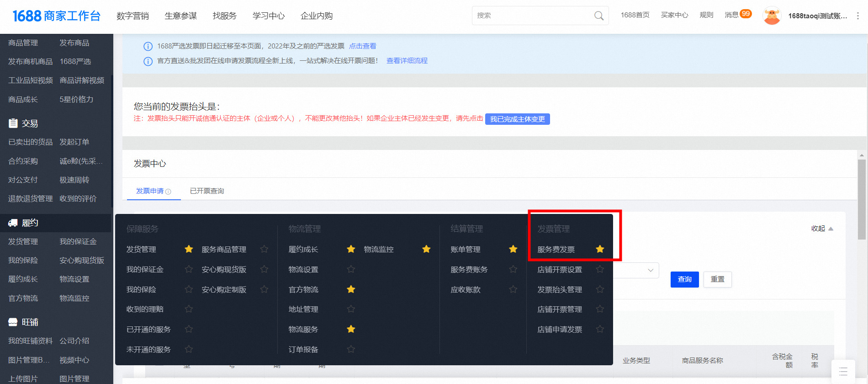The image size is (868, 384).
Task: Open the dropdown next to 查询 button
Action: (650, 270)
